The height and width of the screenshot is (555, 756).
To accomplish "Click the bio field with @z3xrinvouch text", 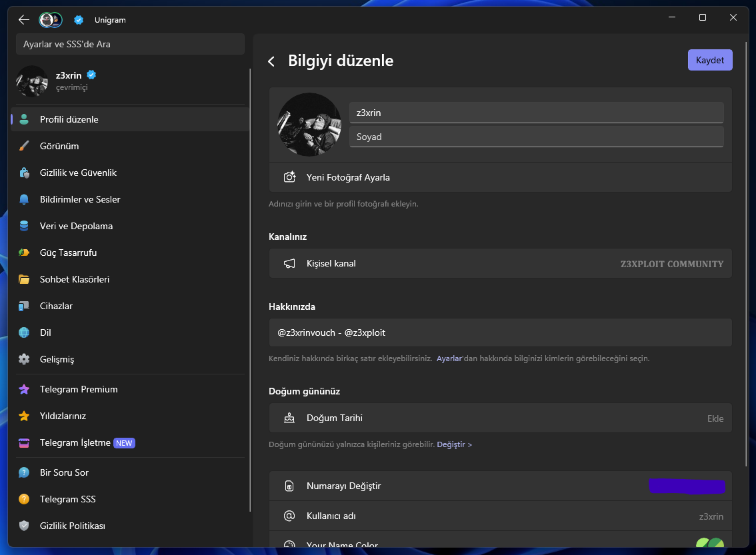I will (500, 332).
